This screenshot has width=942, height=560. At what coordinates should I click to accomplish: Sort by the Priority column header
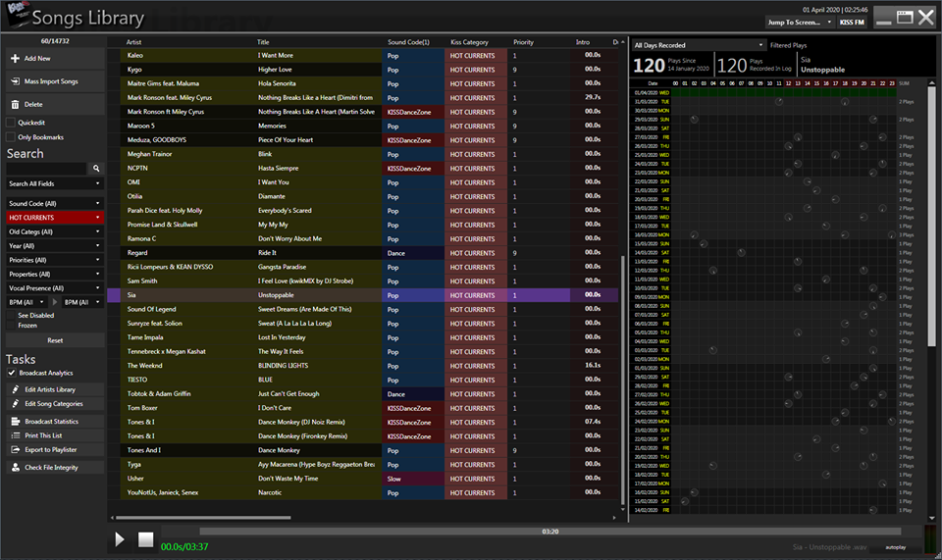pyautogui.click(x=523, y=42)
